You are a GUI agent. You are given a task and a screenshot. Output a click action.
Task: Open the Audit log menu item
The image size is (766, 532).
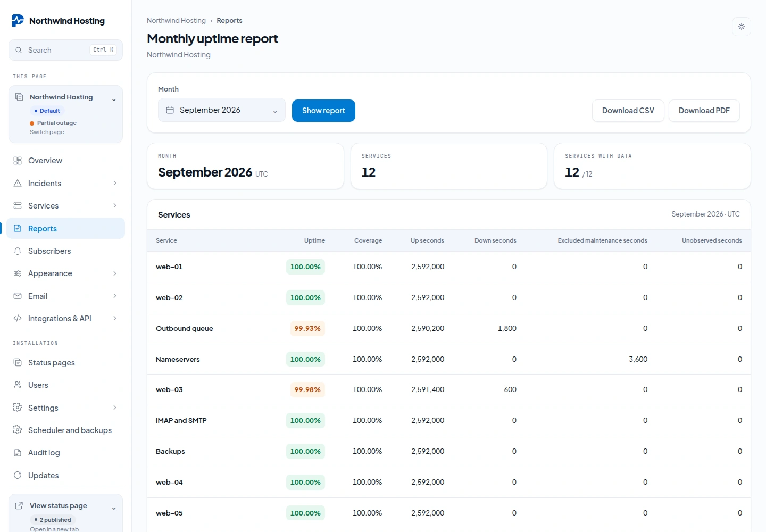click(x=66, y=453)
